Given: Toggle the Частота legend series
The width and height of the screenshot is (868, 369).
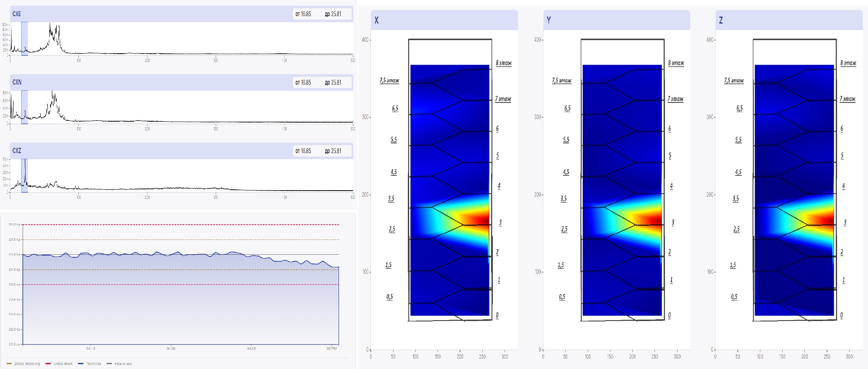Looking at the screenshot, I should 90,363.
